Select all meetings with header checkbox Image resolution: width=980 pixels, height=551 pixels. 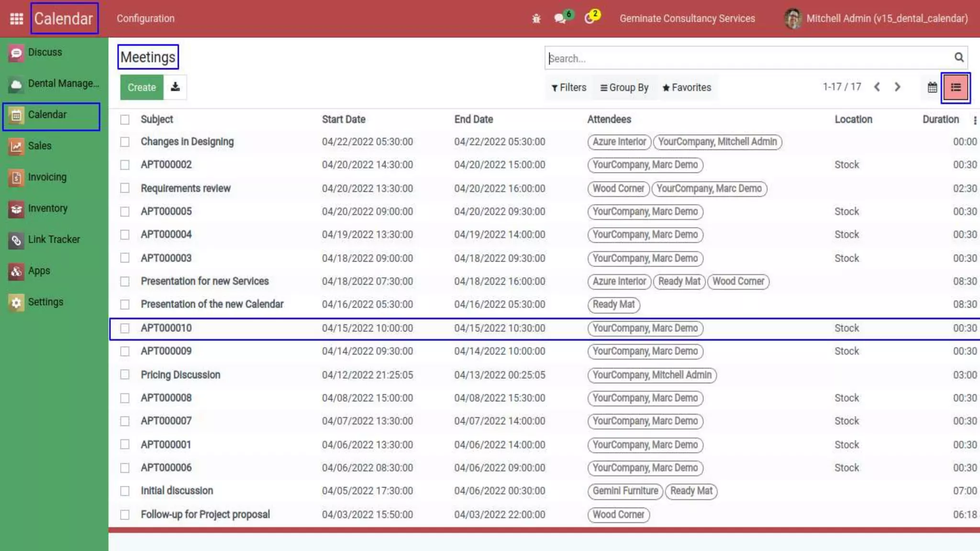[x=125, y=120]
